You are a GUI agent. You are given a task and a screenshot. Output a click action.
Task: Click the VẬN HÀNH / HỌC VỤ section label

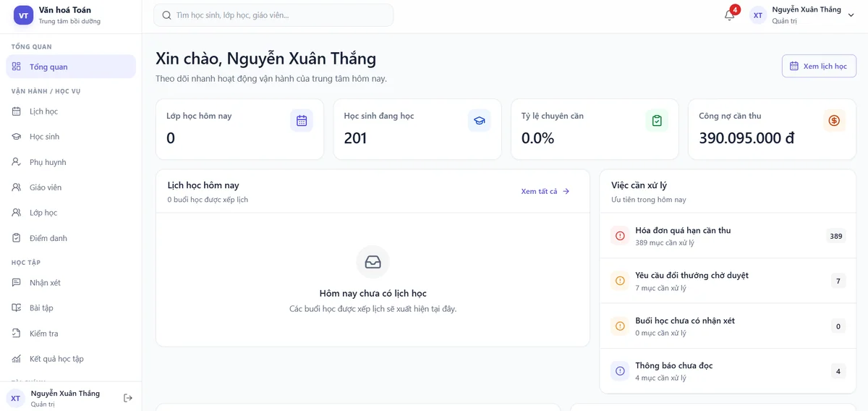pyautogui.click(x=46, y=91)
